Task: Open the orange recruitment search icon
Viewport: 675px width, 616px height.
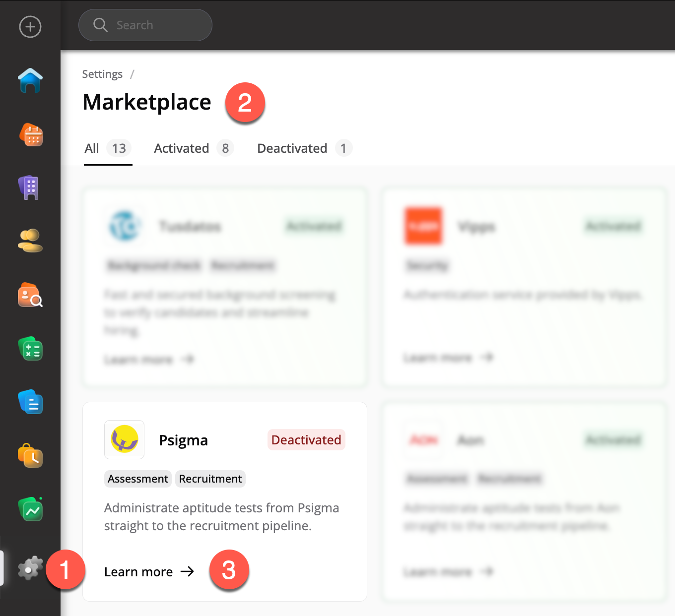Action: (x=30, y=296)
